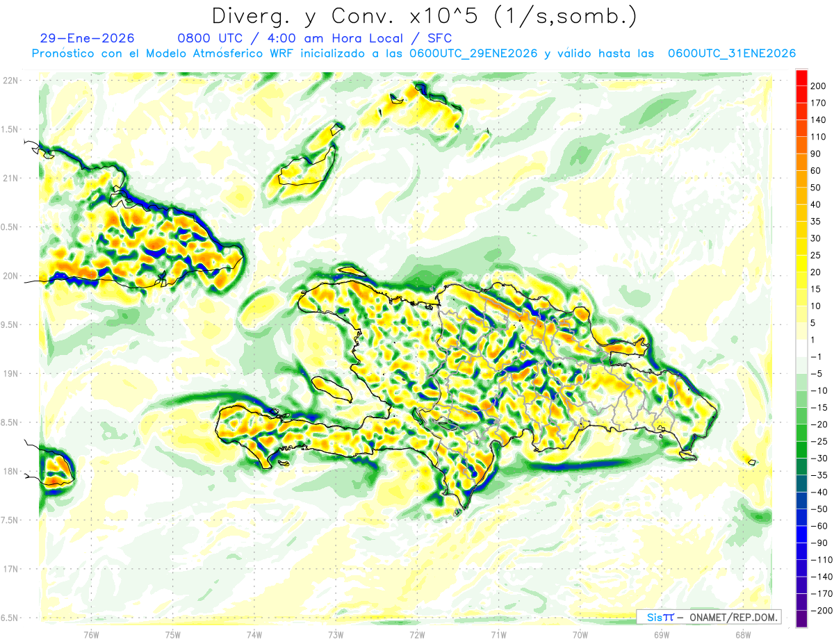Viewport: 834px width, 644px height.
Task: Click the '73W' longitude label
Action: [x=335, y=635]
